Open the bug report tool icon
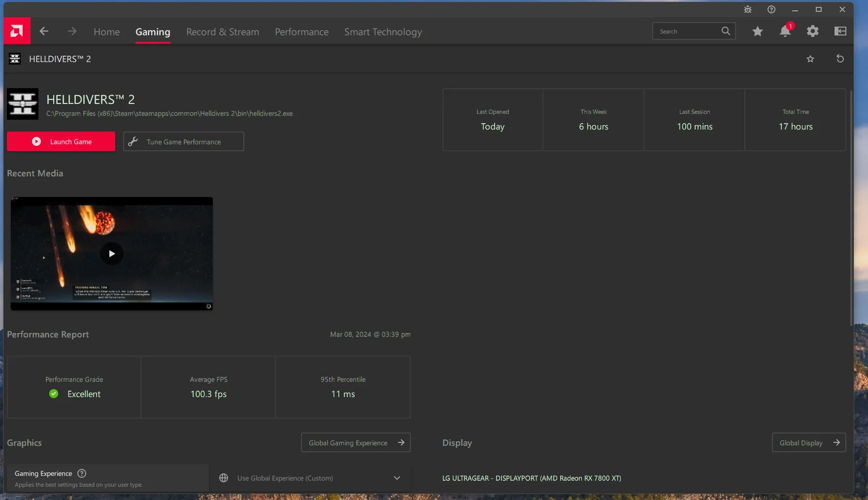Viewport: 868px width, 500px height. coord(748,9)
